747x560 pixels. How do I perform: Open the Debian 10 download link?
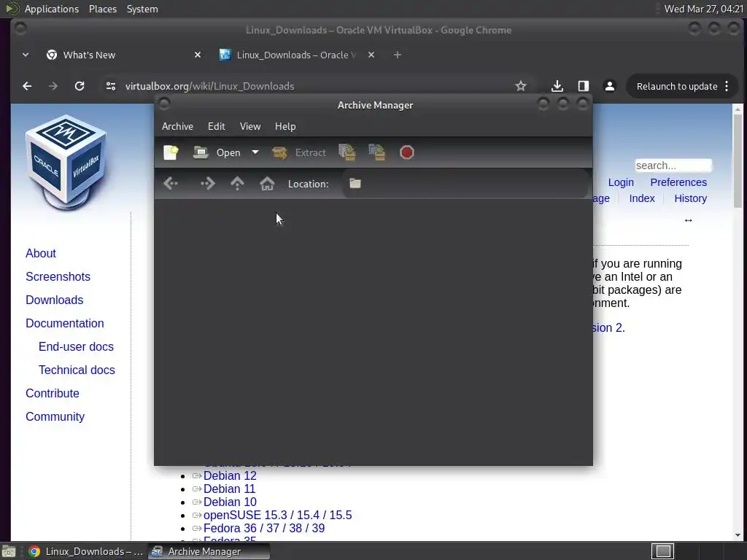pos(230,502)
